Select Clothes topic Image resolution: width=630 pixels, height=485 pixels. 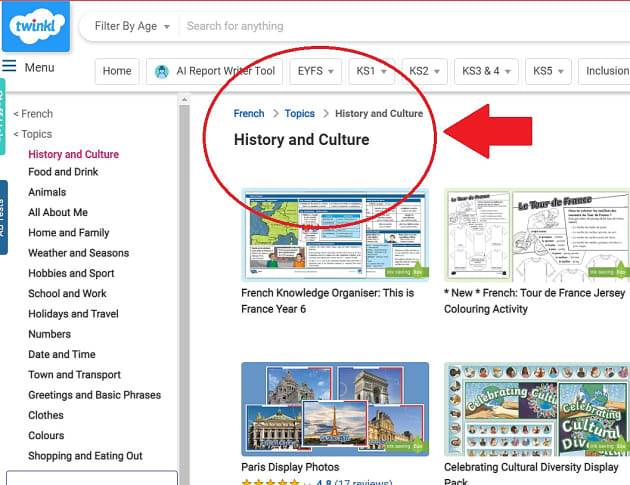pos(46,415)
